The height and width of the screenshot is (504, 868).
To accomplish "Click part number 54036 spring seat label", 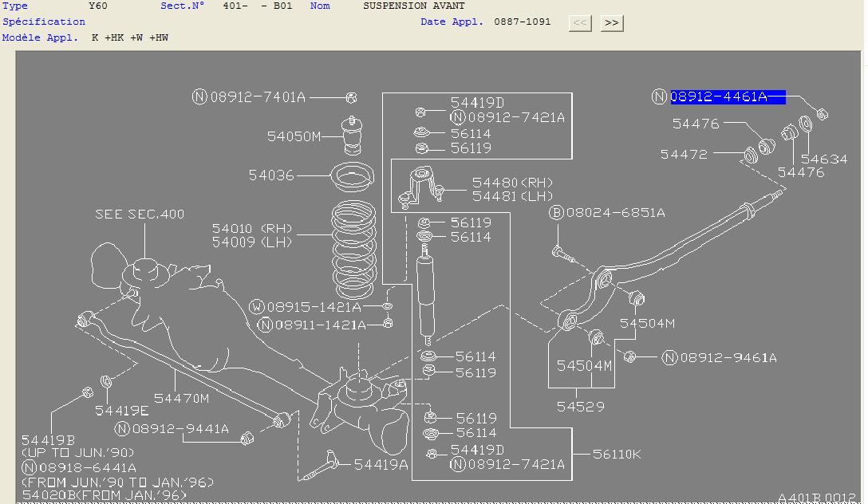I will [x=271, y=175].
